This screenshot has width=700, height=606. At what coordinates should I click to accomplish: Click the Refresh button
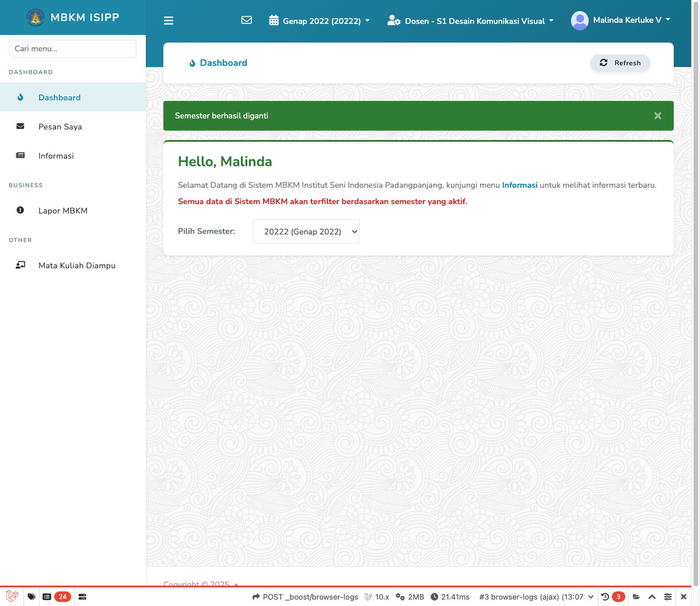[x=620, y=63]
